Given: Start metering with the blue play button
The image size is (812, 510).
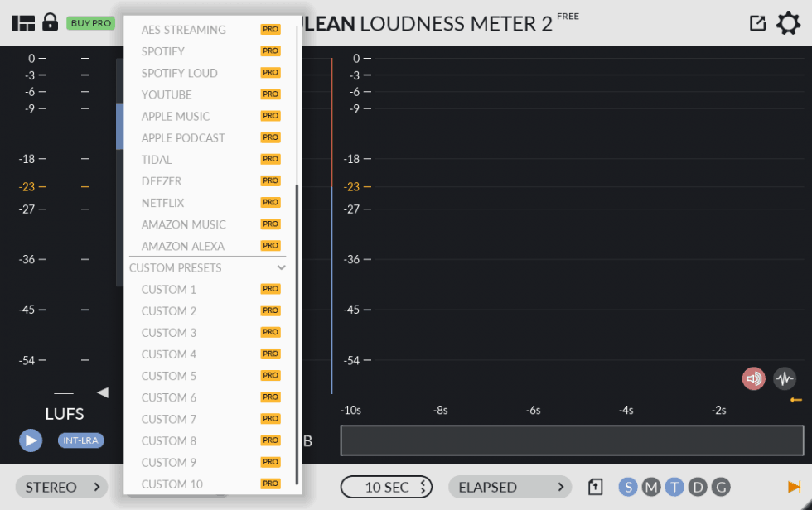Looking at the screenshot, I should click(x=31, y=440).
